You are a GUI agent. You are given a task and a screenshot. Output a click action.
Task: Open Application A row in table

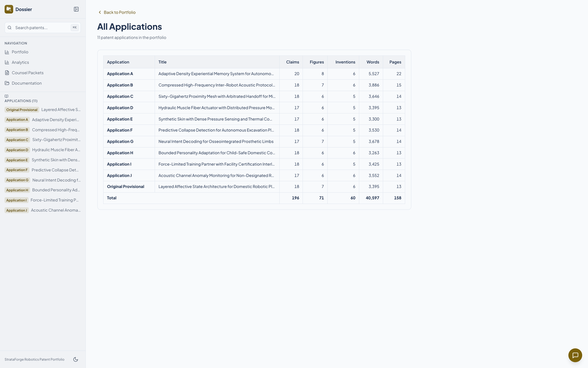pyautogui.click(x=254, y=74)
